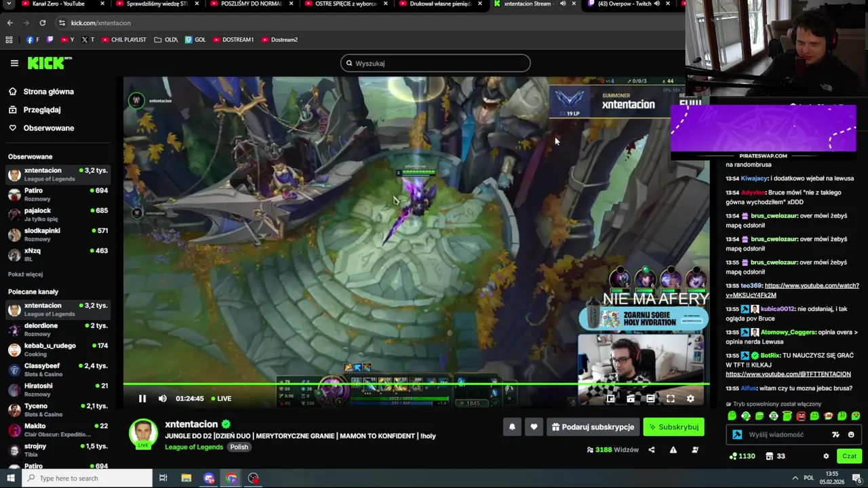Image resolution: width=868 pixels, height=488 pixels.
Task: Open pajalock channel in sidebar
Action: (58, 214)
